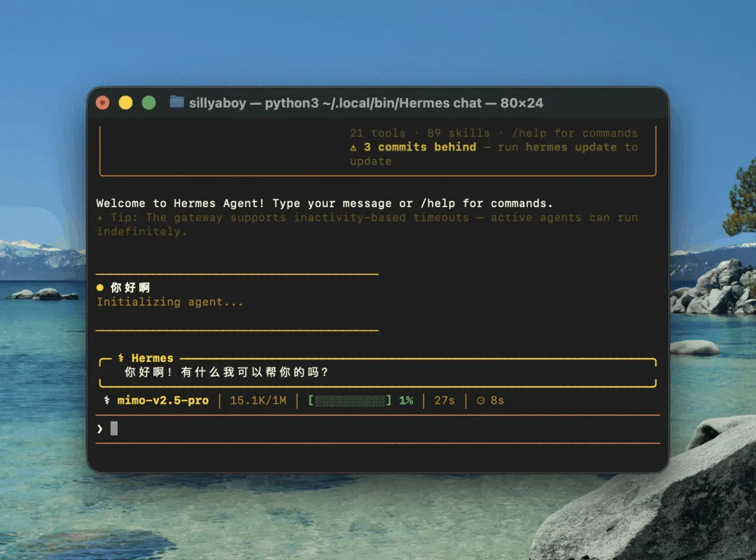The image size is (756, 560).
Task: Click the yellow bullet beside 你好啊
Action: pos(100,288)
